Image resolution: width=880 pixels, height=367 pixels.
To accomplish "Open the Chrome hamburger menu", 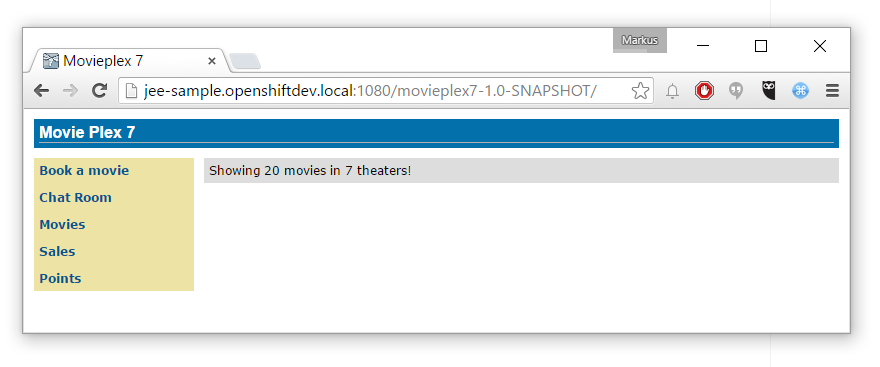I will click(x=832, y=91).
